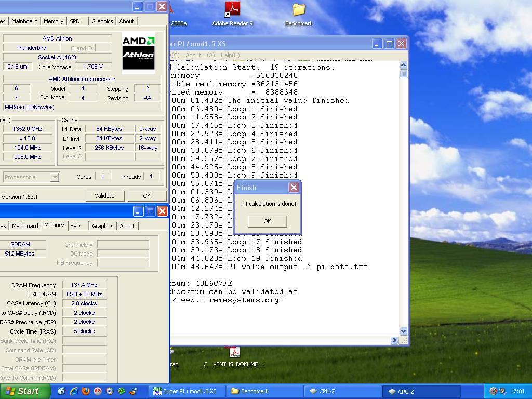This screenshot has height=399, width=532.
Task: Click the Loop 19 finished line in Super PI
Action: pyautogui.click(x=237, y=259)
